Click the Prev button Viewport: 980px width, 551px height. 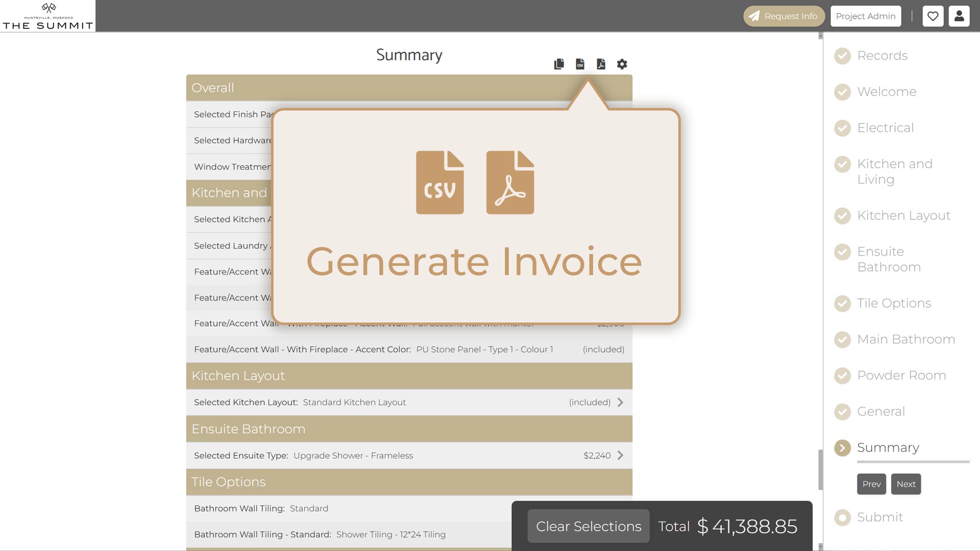871,484
